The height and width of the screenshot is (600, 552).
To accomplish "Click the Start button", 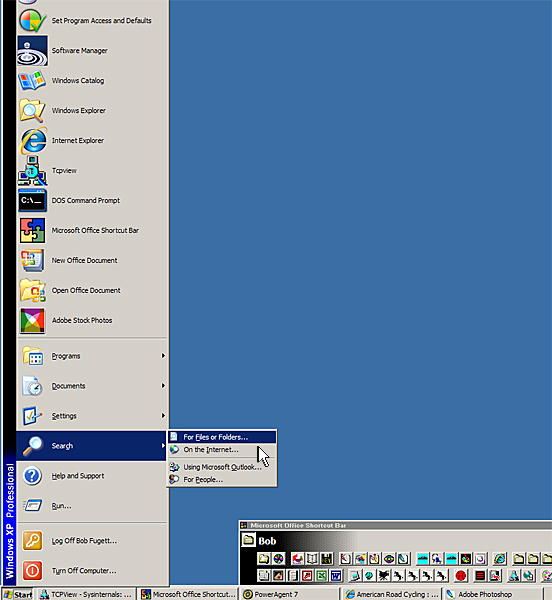I will 18,594.
